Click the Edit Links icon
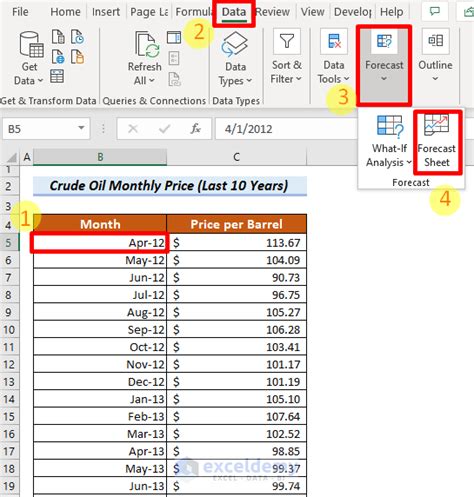Viewport: 474px width, 497px height. (x=174, y=79)
